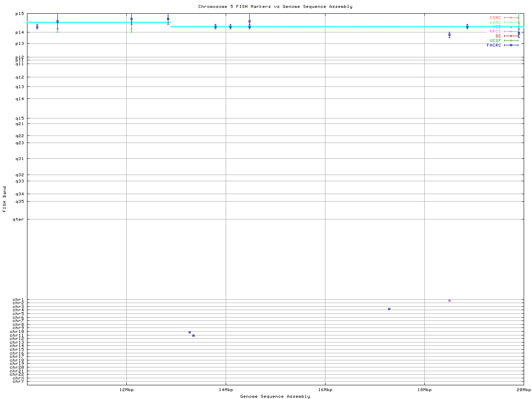Click the x-axis label below the plot
This screenshot has width=532, height=399.
[x=275, y=396]
